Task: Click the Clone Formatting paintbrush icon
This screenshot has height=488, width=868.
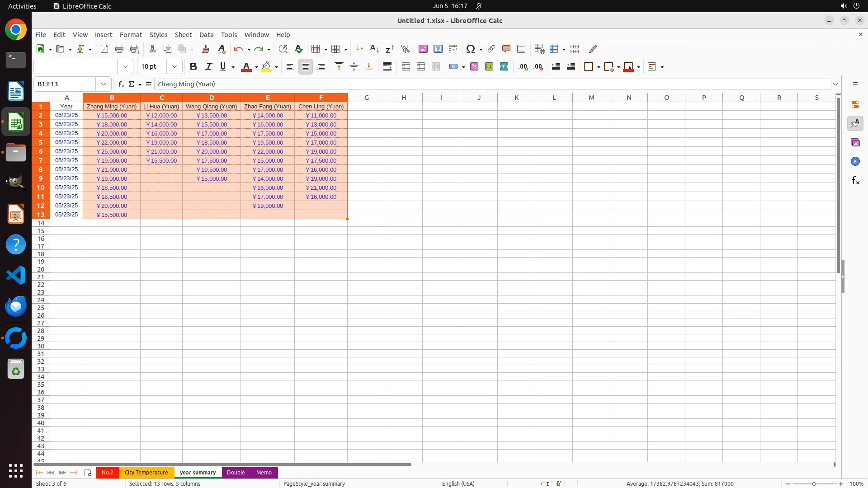Action: [x=206, y=49]
